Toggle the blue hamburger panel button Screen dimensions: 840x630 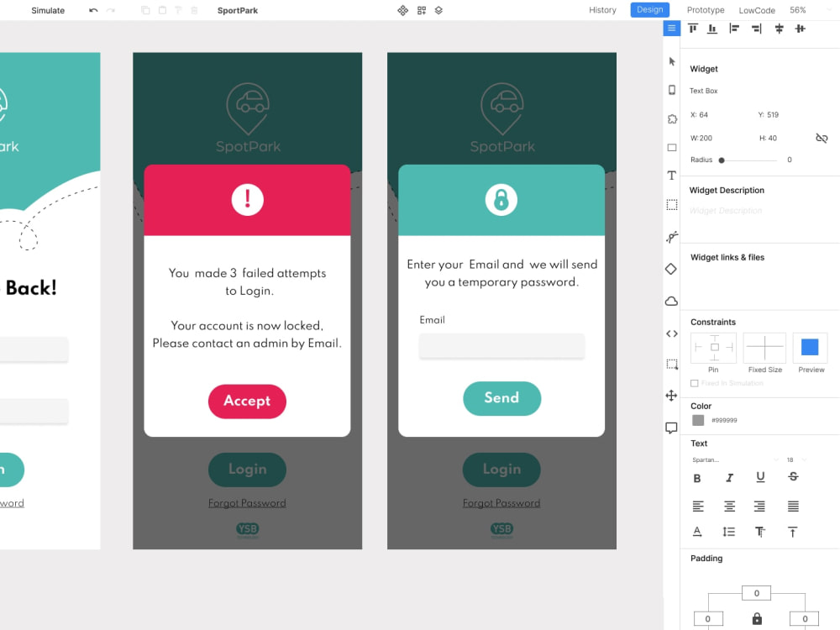pyautogui.click(x=671, y=28)
